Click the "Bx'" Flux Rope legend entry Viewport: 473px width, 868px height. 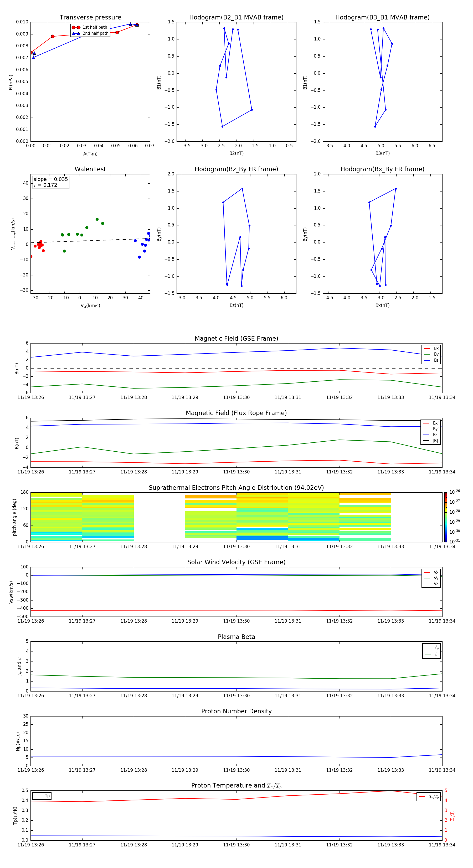click(x=431, y=423)
